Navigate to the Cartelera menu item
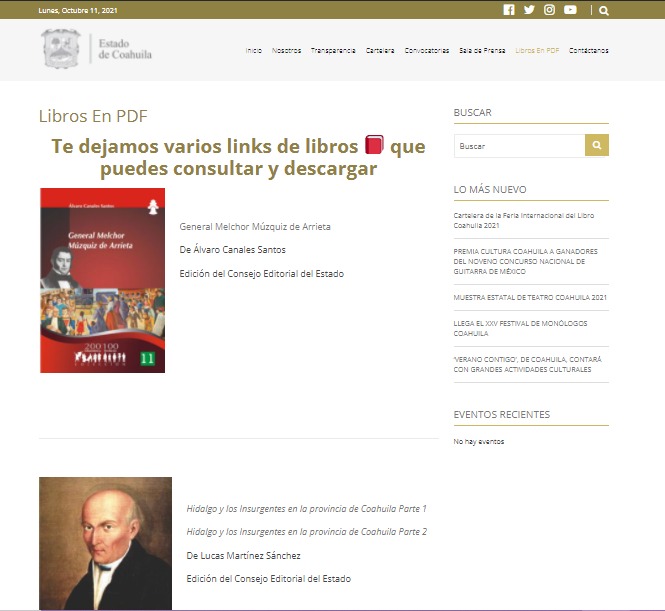 coord(380,50)
